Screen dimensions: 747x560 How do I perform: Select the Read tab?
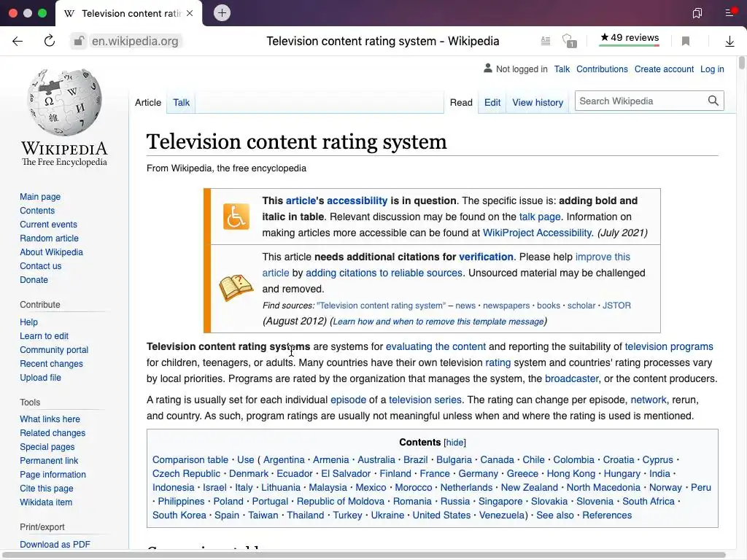point(461,102)
